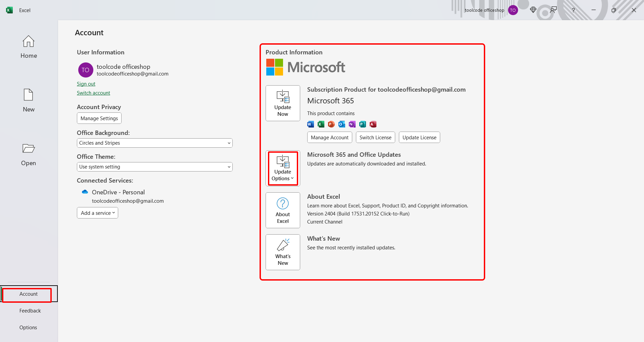Click the TO profile avatar in title bar

[513, 10]
